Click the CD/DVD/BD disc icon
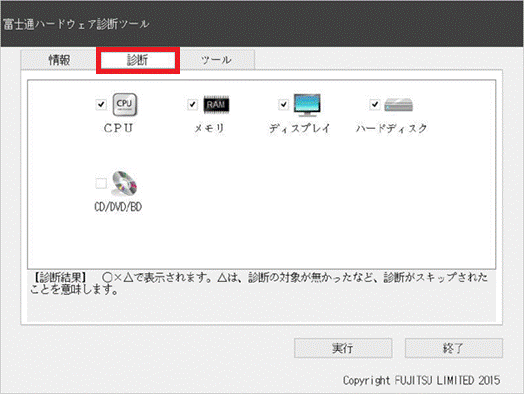This screenshot has width=524, height=394. [124, 183]
